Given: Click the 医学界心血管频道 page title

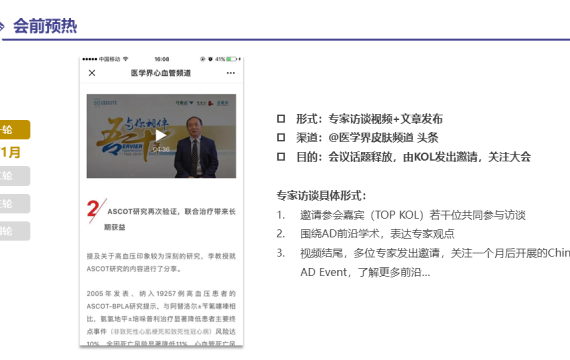Looking at the screenshot, I should coord(161,73).
